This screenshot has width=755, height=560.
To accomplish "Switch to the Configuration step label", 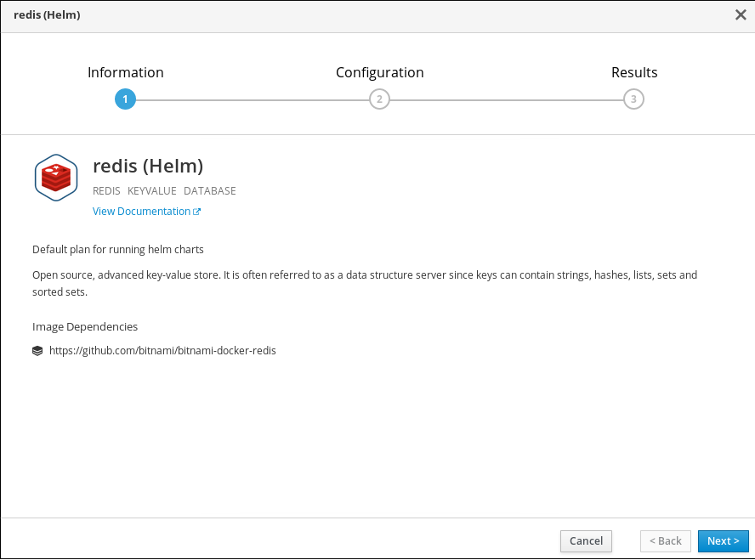I will click(x=379, y=72).
